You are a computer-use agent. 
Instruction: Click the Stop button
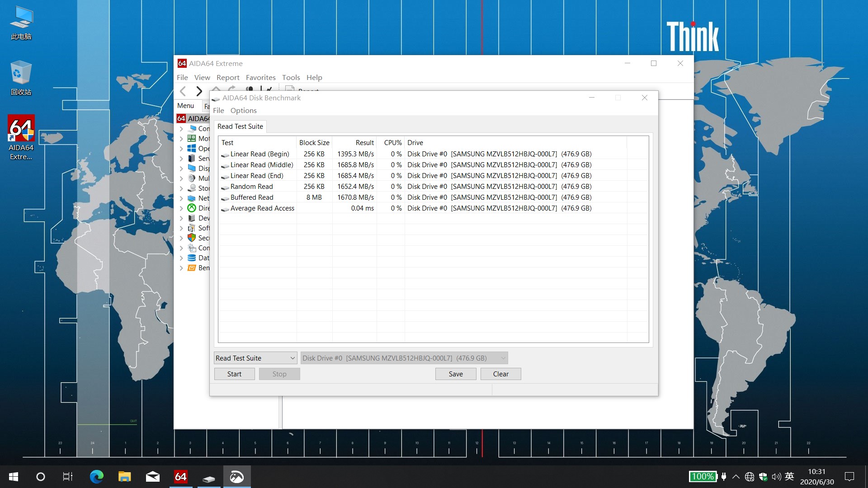coord(279,374)
